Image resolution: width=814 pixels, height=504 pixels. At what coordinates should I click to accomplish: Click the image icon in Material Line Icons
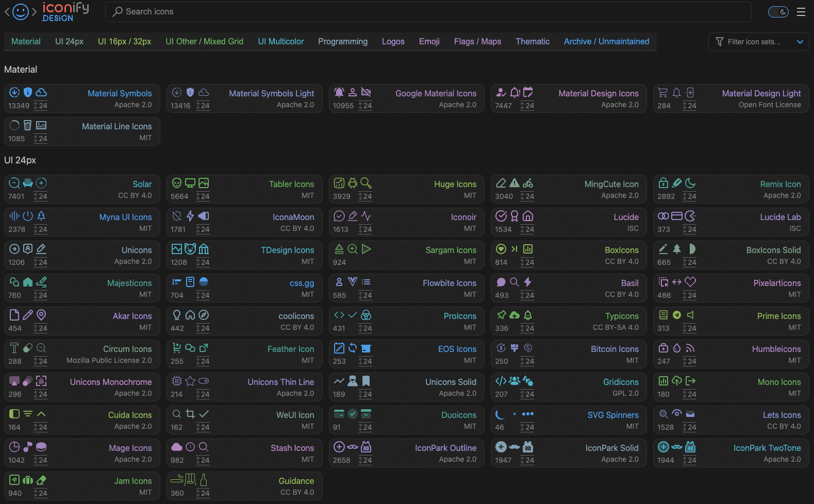[41, 125]
